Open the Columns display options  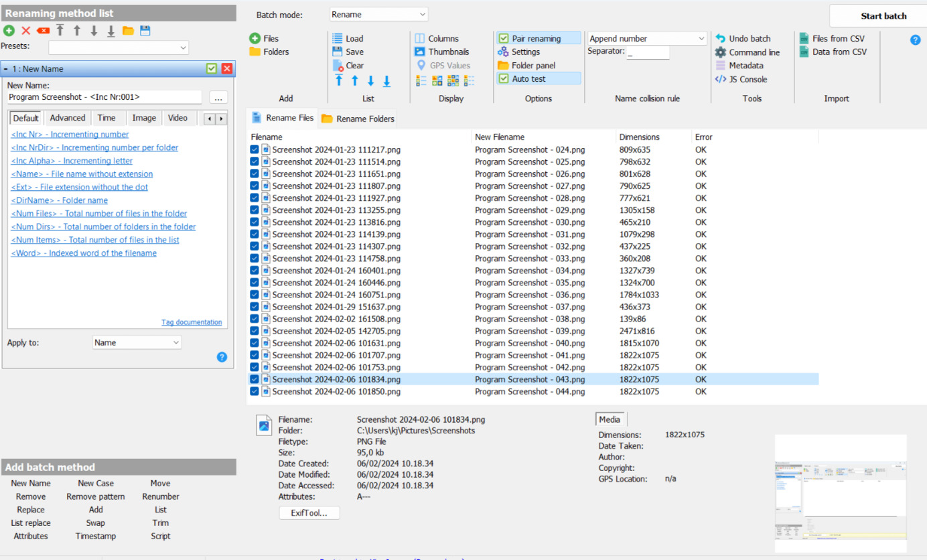[437, 38]
